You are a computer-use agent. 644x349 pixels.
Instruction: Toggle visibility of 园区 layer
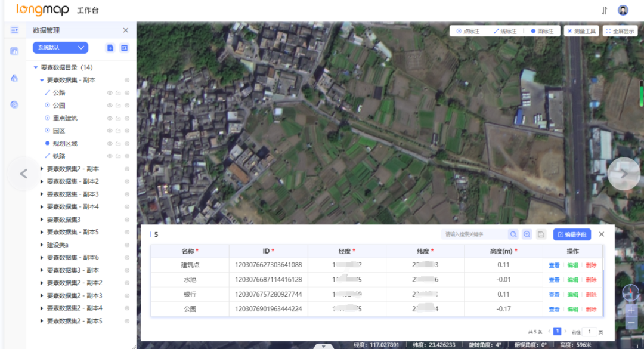pos(110,131)
